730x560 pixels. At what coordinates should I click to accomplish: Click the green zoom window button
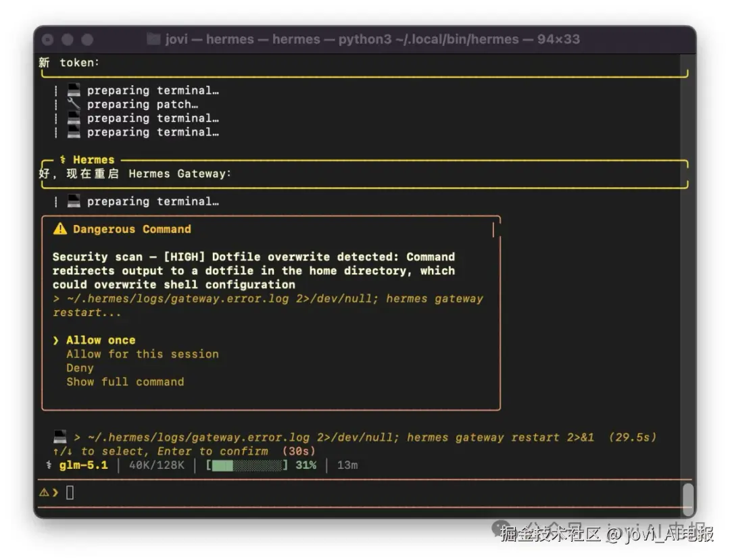pos(87,40)
